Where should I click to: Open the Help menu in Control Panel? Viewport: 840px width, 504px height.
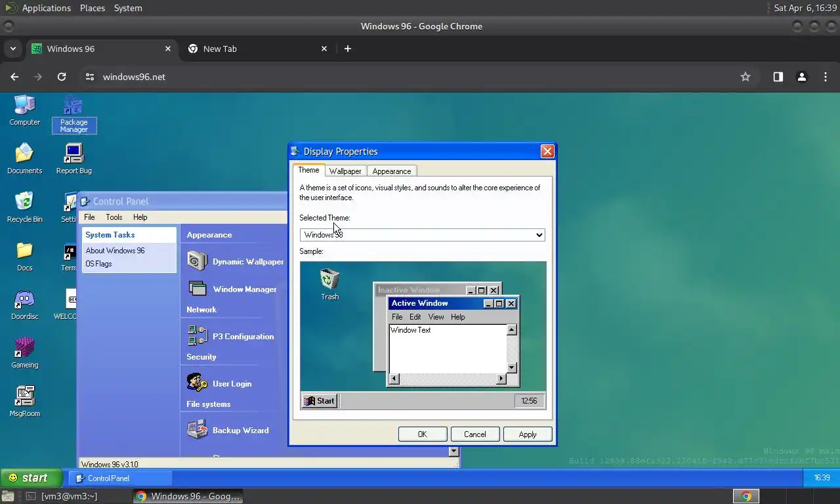coord(140,217)
